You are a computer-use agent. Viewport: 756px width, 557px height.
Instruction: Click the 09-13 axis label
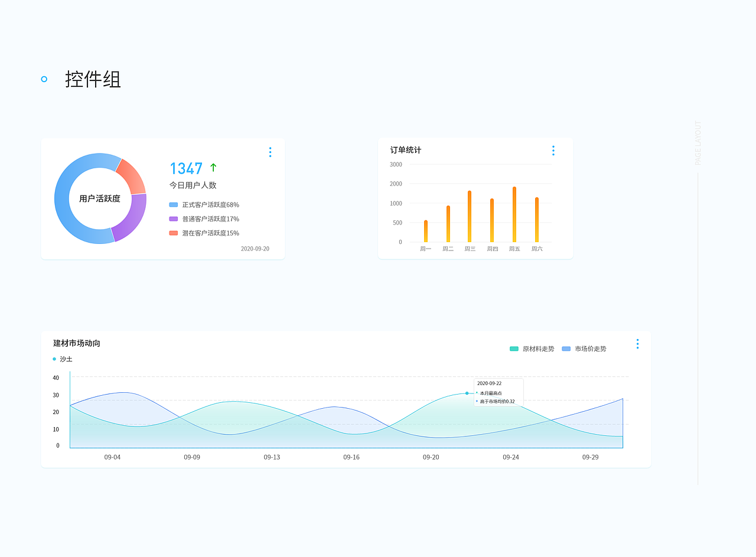[272, 457]
